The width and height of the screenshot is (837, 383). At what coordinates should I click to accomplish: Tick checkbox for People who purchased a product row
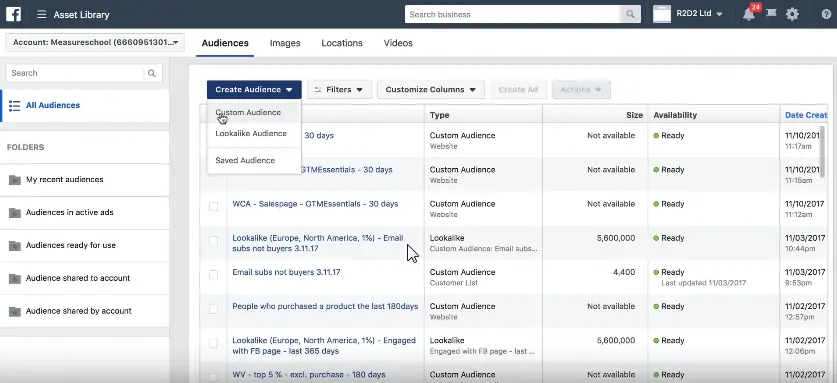point(214,309)
